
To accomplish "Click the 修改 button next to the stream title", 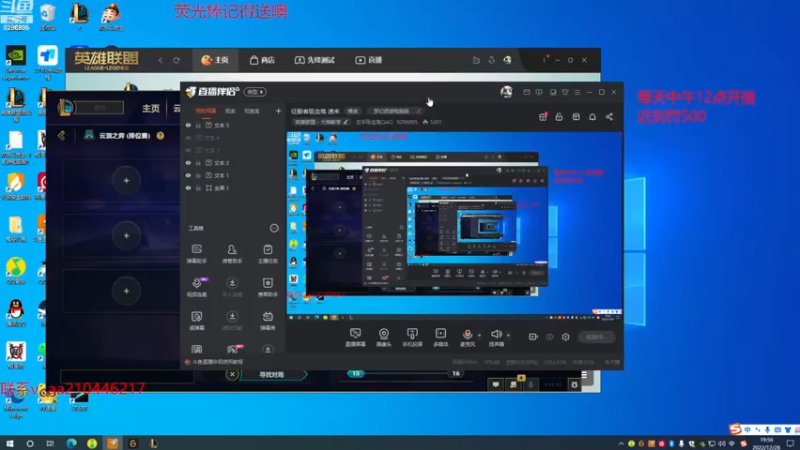I will (353, 111).
